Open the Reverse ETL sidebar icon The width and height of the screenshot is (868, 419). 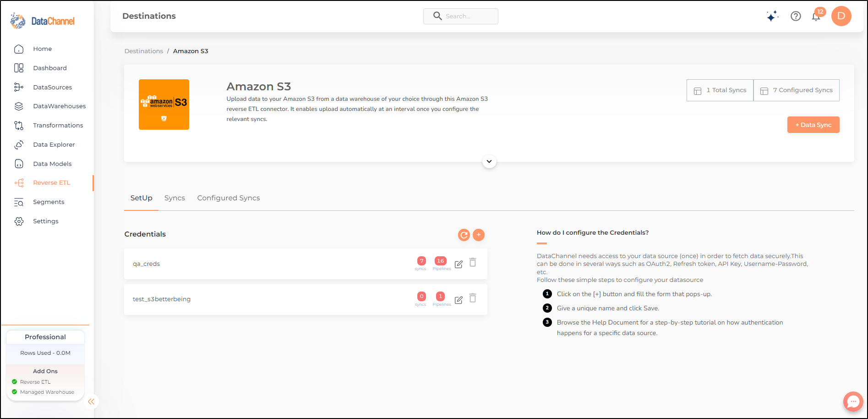point(19,183)
